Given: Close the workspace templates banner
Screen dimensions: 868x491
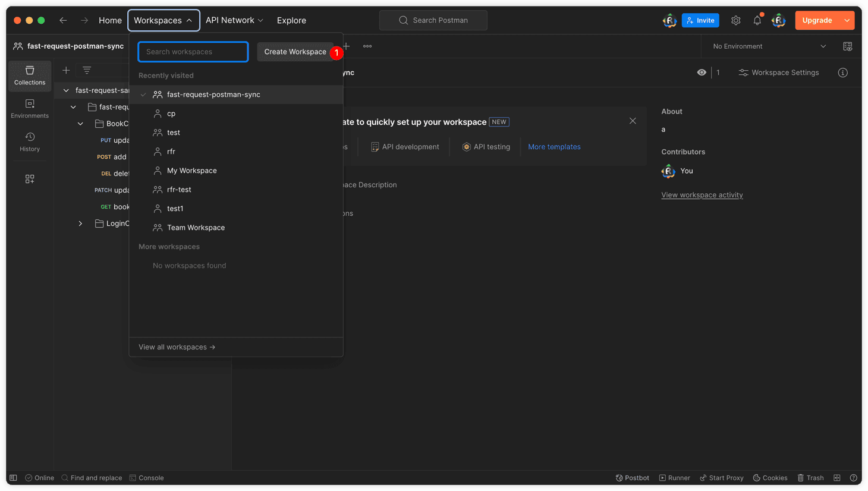Looking at the screenshot, I should 633,121.
